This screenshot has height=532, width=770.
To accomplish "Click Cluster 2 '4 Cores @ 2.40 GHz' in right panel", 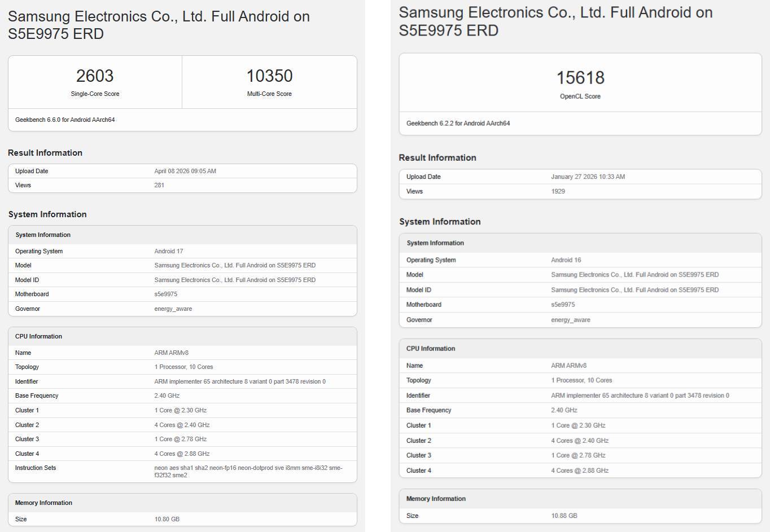I will (x=580, y=441).
